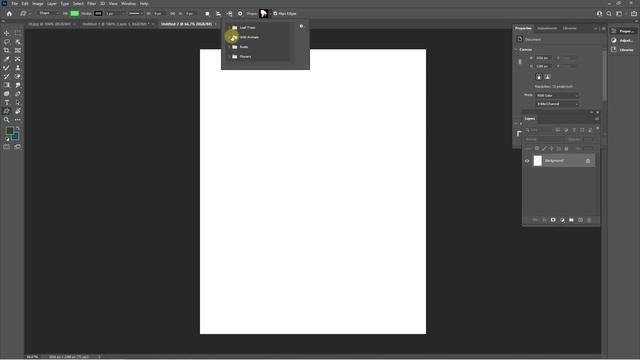
Task: Open the shape picker gear menu
Action: [302, 26]
